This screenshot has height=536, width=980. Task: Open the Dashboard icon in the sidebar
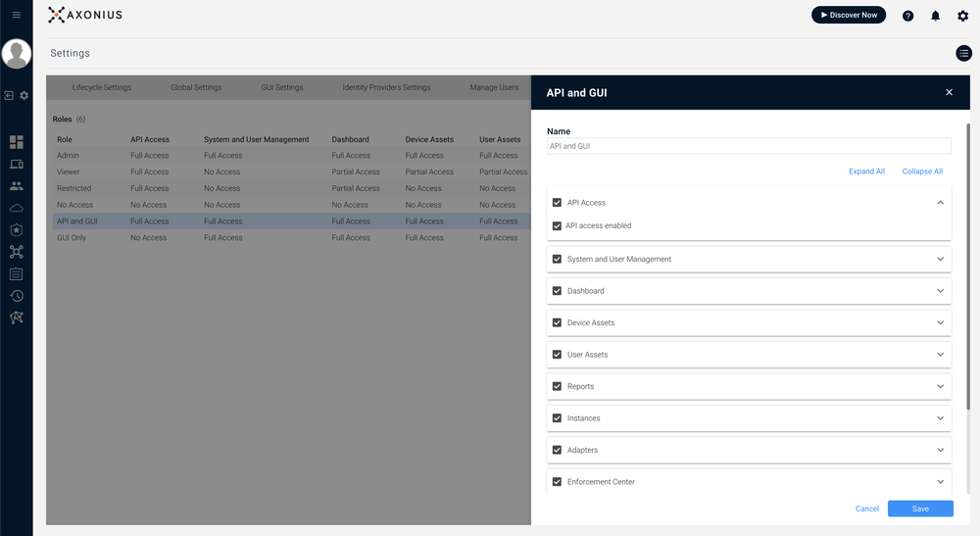point(16,142)
